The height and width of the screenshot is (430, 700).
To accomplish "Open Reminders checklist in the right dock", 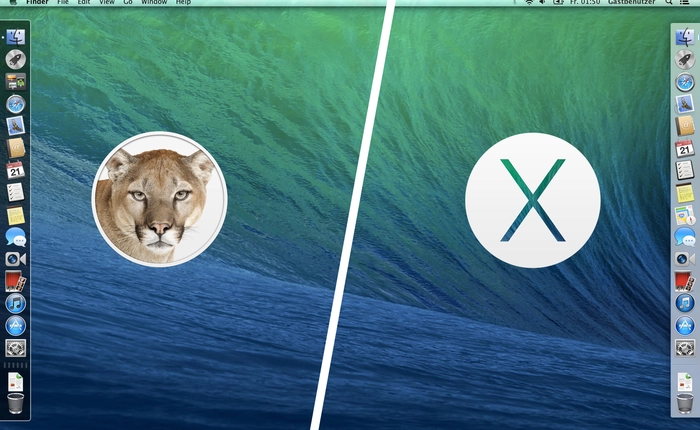I will (685, 170).
